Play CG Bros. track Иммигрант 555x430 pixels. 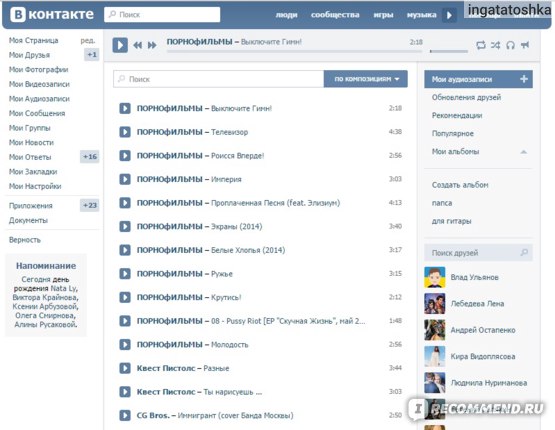[125, 415]
